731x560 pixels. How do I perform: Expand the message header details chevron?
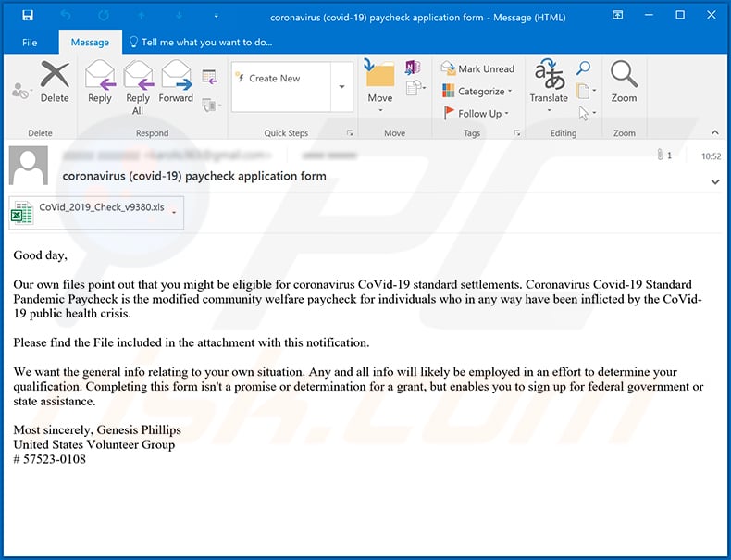point(715,181)
